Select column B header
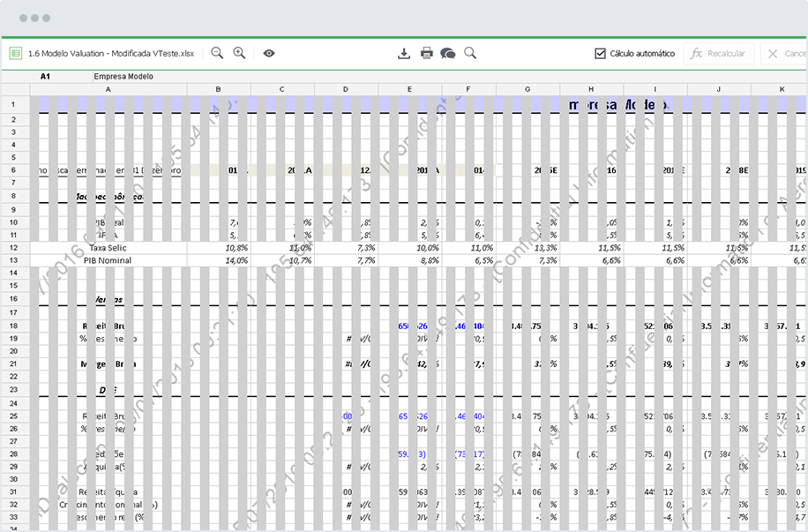The image size is (808, 532). click(219, 89)
